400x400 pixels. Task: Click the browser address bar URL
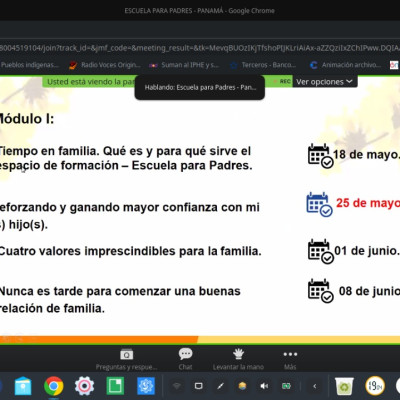tap(200, 48)
